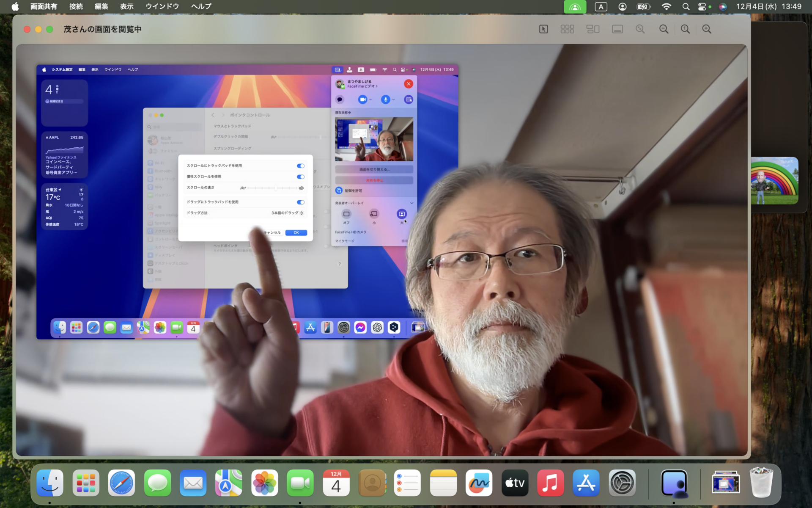Select 接続 from the menu bar

[x=76, y=6]
